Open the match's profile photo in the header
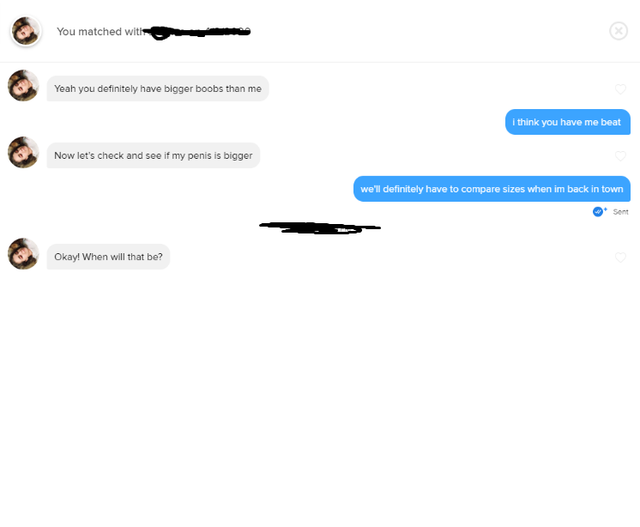 coord(26,31)
